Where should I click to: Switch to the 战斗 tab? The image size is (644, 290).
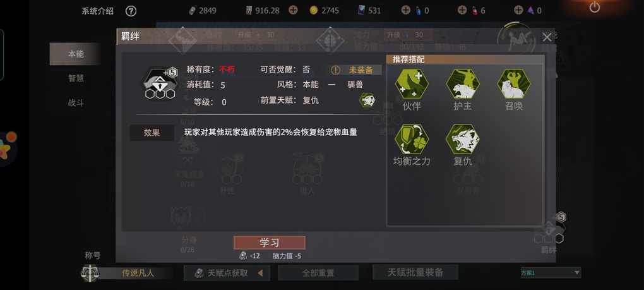[x=76, y=103]
